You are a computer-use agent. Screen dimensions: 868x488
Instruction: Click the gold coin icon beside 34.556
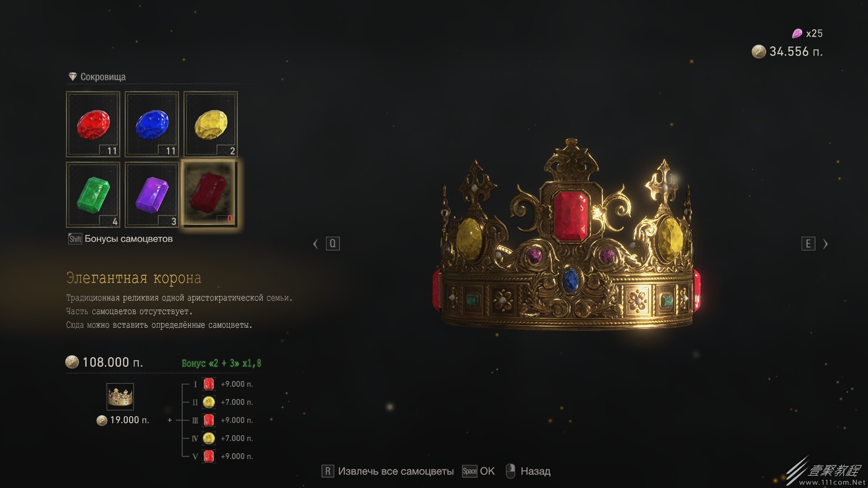[759, 52]
